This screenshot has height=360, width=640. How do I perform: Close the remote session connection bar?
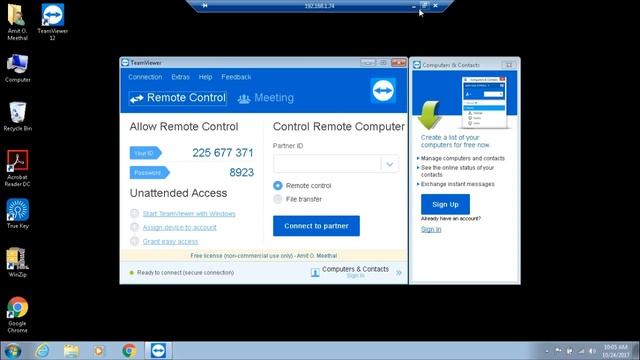436,6
